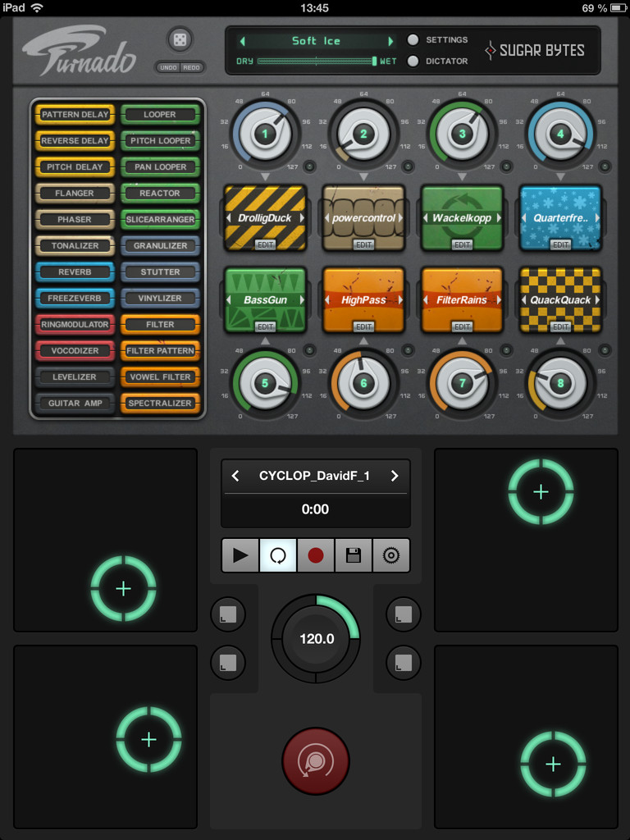Choose FREEZEVERB effect from list
Viewport: 630px width, 840px height.
(x=75, y=298)
